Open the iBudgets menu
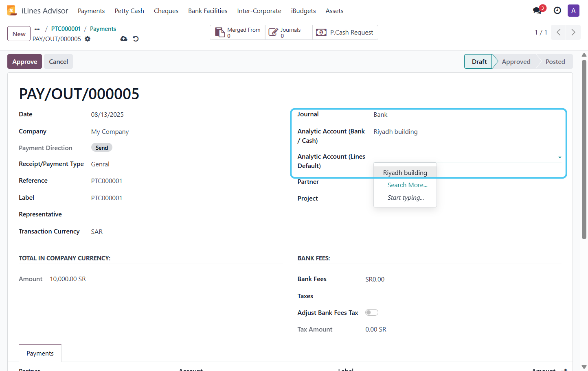This screenshot has width=588, height=371. [303, 11]
